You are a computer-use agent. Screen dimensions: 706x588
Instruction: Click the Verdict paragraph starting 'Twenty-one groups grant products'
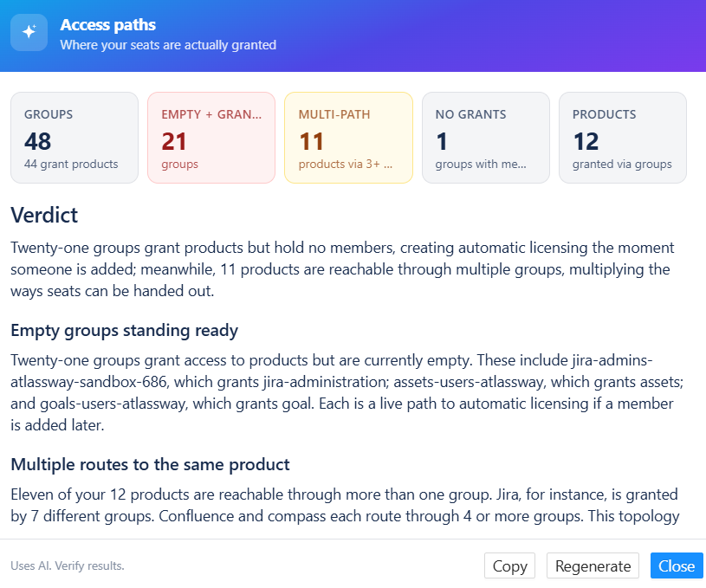tap(342, 269)
